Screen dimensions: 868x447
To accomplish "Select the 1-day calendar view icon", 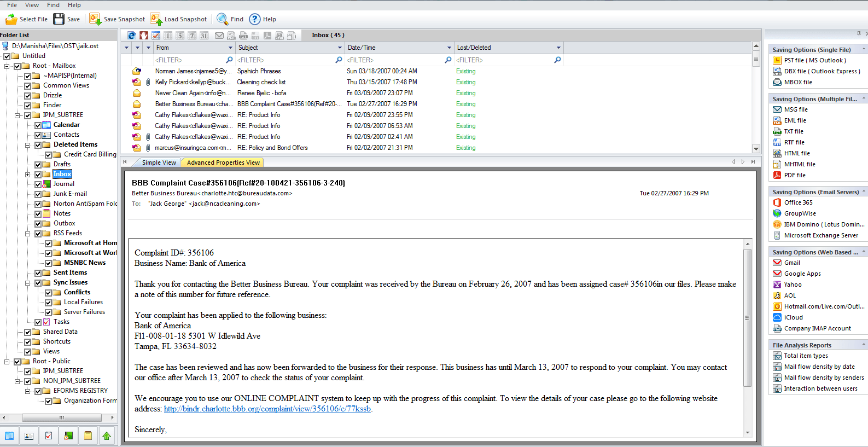I will 168,36.
